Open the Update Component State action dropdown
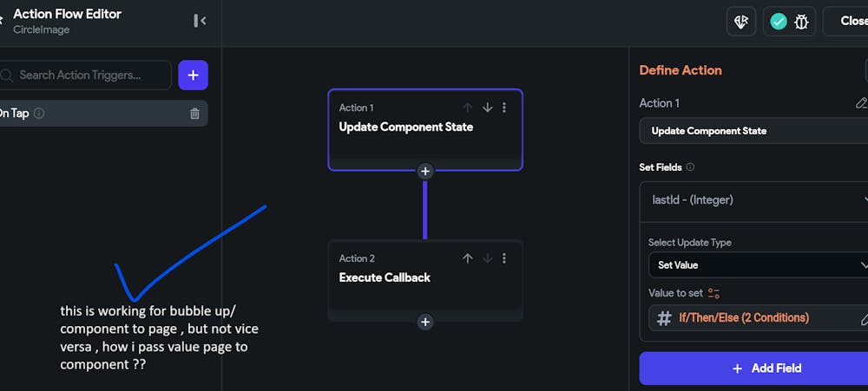The height and width of the screenshot is (391, 868). pyautogui.click(x=751, y=131)
